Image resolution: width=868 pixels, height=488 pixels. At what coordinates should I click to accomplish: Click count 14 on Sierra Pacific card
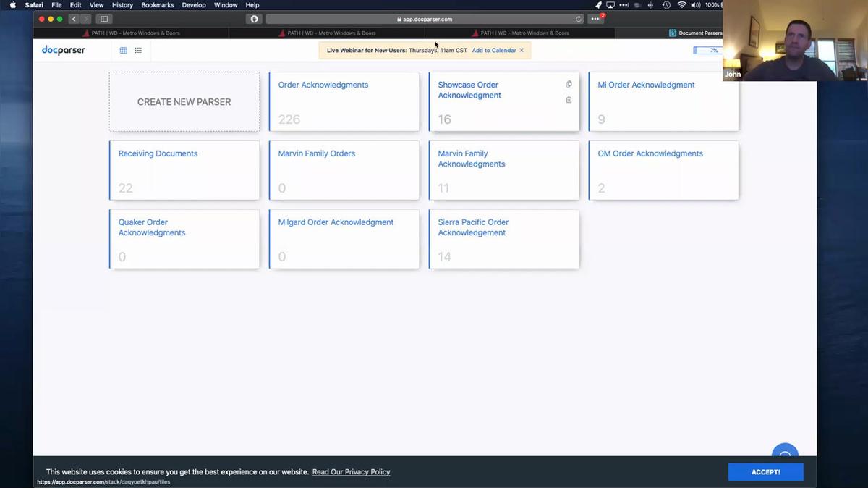tap(444, 257)
